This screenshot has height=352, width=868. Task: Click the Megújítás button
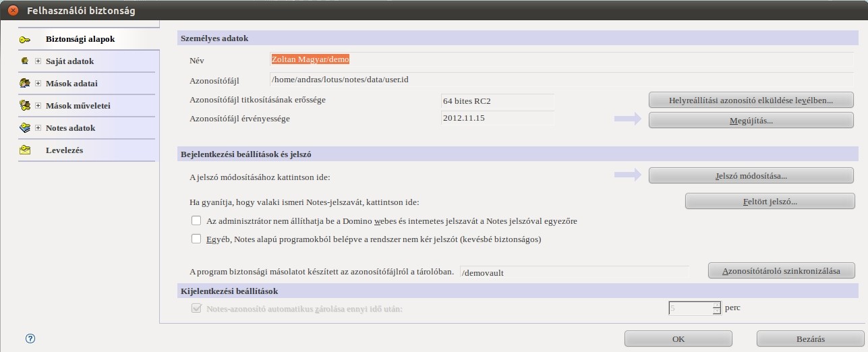pos(751,121)
